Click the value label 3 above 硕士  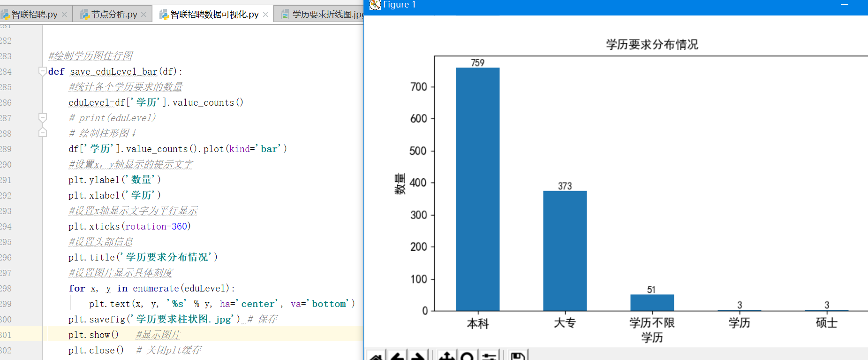[827, 306]
